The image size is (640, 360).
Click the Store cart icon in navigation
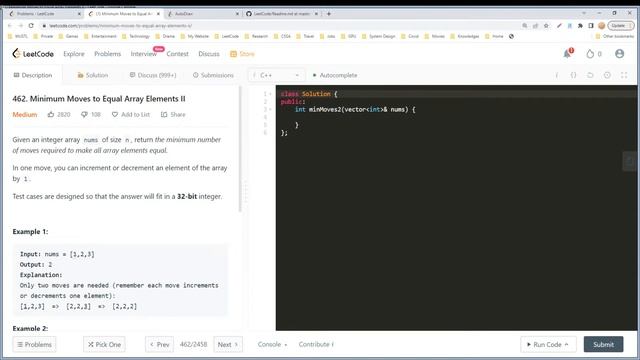[233, 54]
